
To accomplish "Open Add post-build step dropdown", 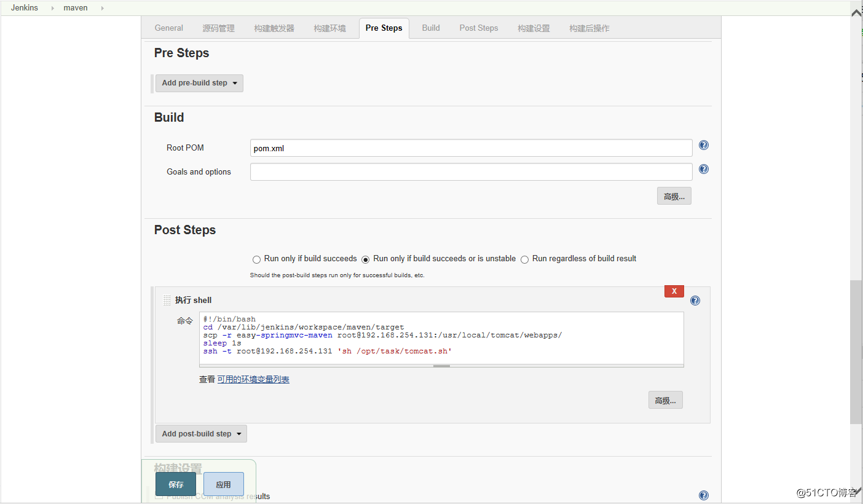I will click(x=201, y=433).
